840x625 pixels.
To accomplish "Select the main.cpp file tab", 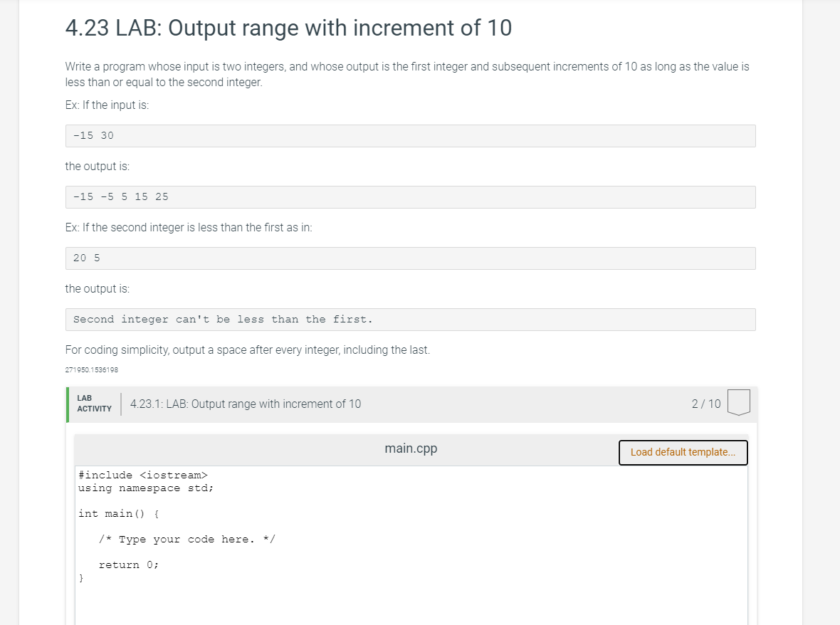I will (x=411, y=448).
